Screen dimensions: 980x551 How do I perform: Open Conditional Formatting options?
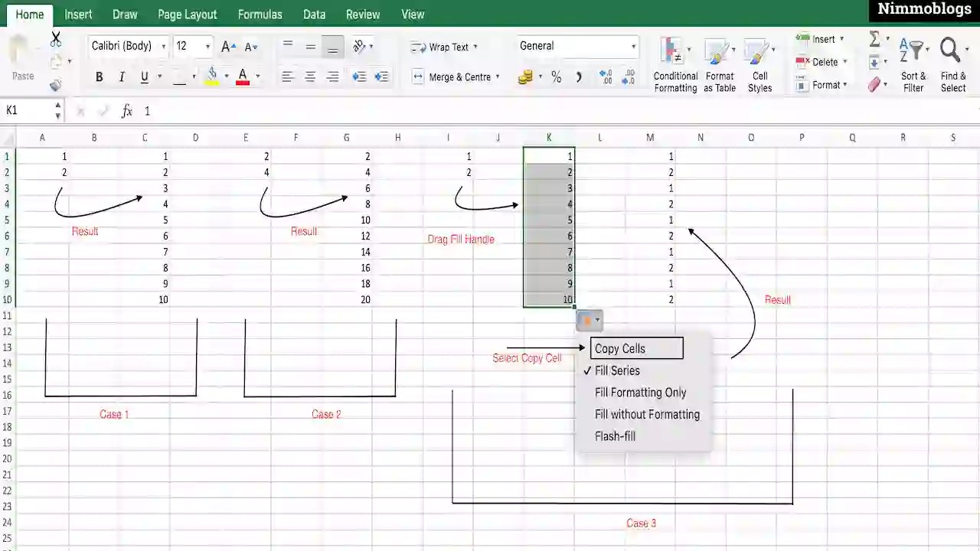click(675, 65)
